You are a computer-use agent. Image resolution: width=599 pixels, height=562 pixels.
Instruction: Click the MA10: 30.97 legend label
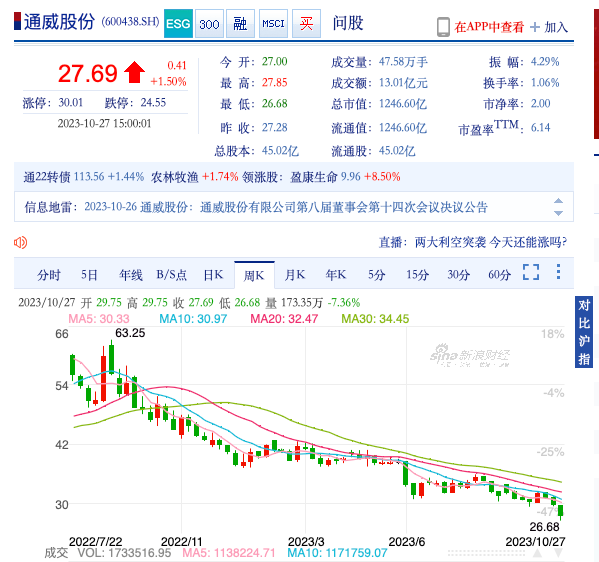193,319
